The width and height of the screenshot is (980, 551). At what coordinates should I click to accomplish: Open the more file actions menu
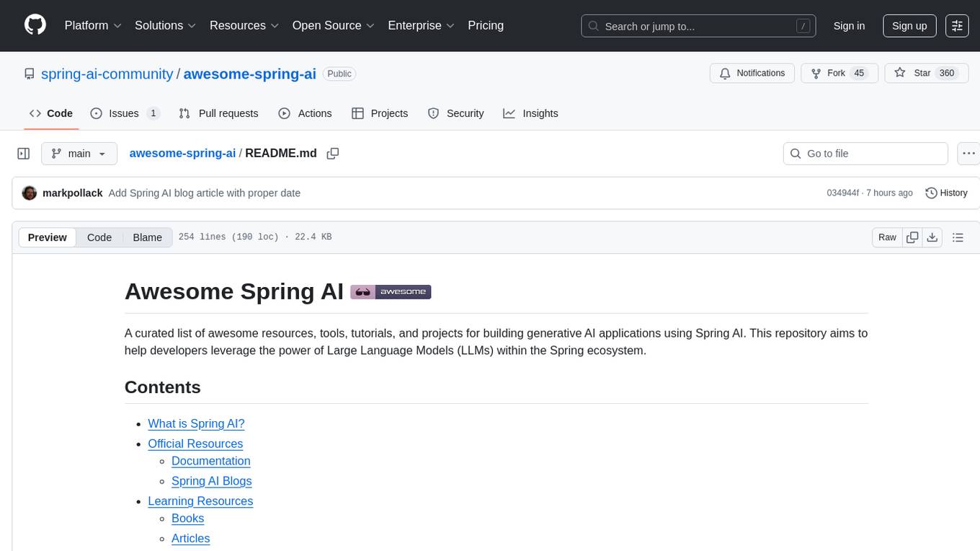[x=968, y=154]
